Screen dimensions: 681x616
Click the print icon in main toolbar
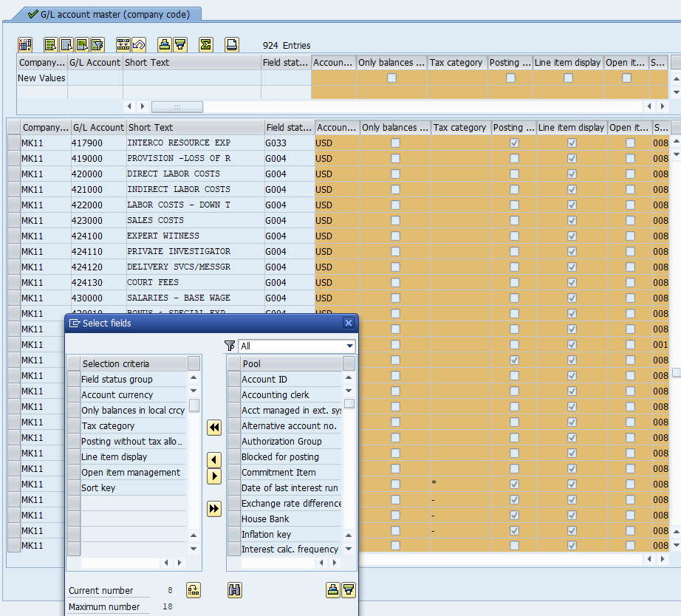(232, 45)
